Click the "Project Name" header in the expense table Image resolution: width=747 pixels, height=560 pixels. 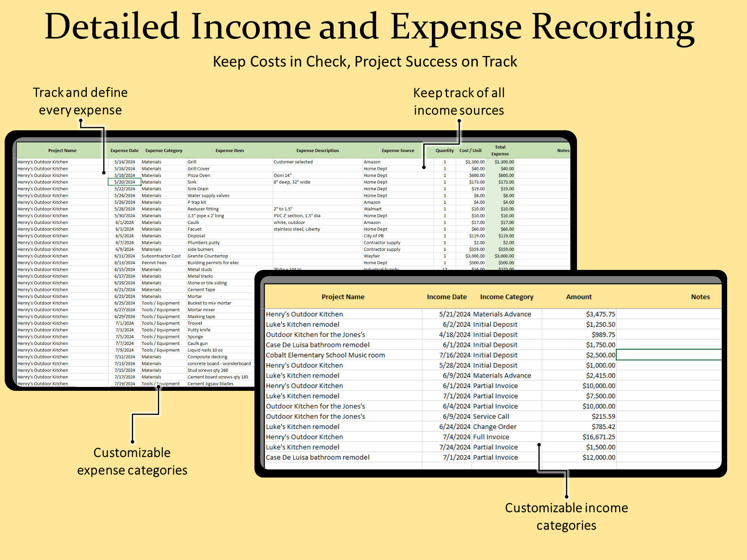click(62, 150)
